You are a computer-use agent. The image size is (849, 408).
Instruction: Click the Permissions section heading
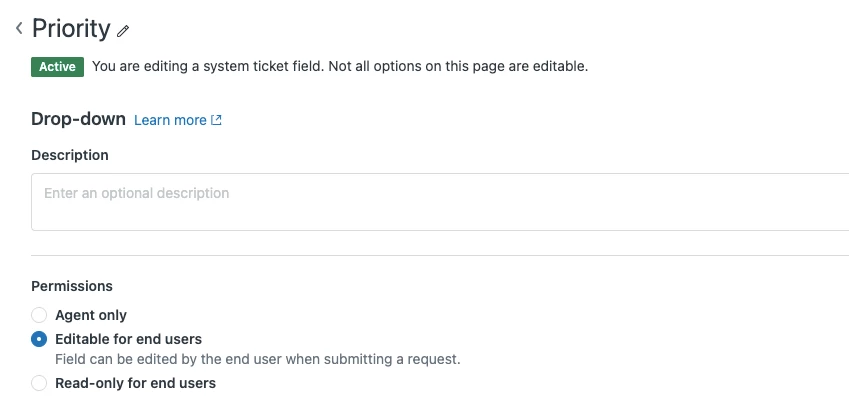point(72,286)
